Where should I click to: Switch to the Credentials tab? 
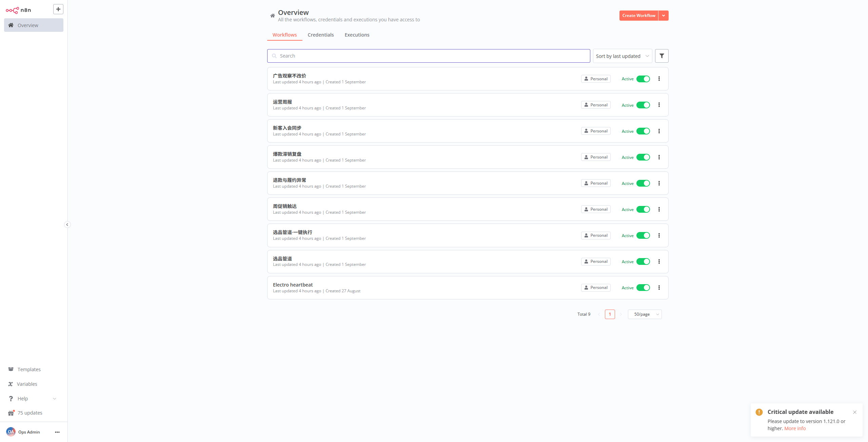(x=321, y=35)
